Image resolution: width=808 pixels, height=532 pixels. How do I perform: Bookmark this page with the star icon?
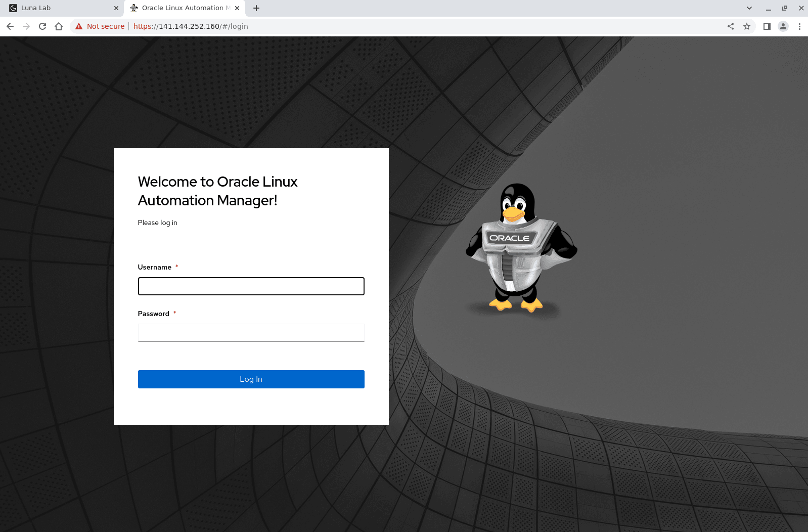(x=747, y=26)
